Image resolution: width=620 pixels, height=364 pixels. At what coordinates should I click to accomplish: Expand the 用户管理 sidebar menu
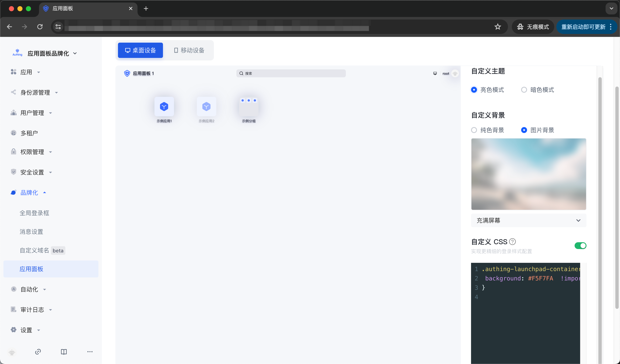[x=32, y=113]
